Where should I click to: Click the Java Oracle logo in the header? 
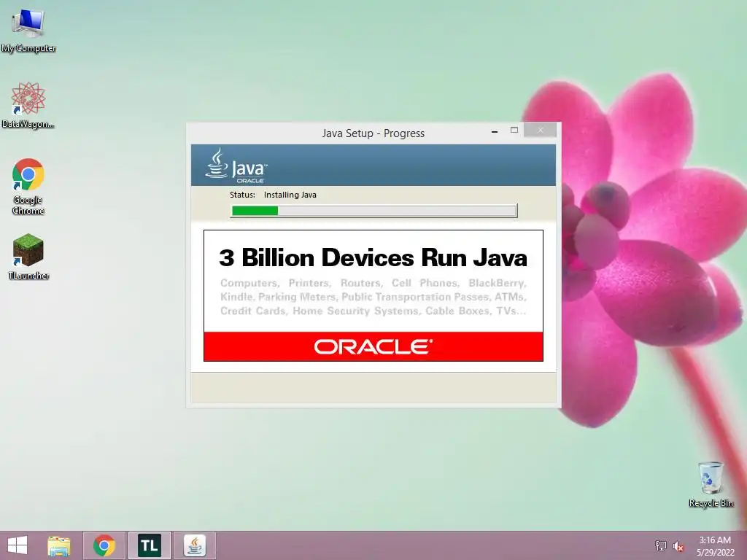[237, 166]
